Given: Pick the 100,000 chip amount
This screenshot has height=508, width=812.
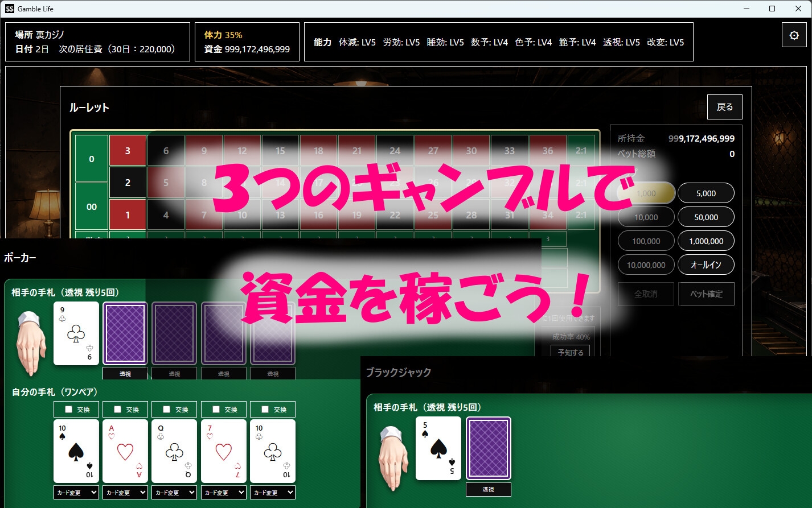Looking at the screenshot, I should point(646,241).
